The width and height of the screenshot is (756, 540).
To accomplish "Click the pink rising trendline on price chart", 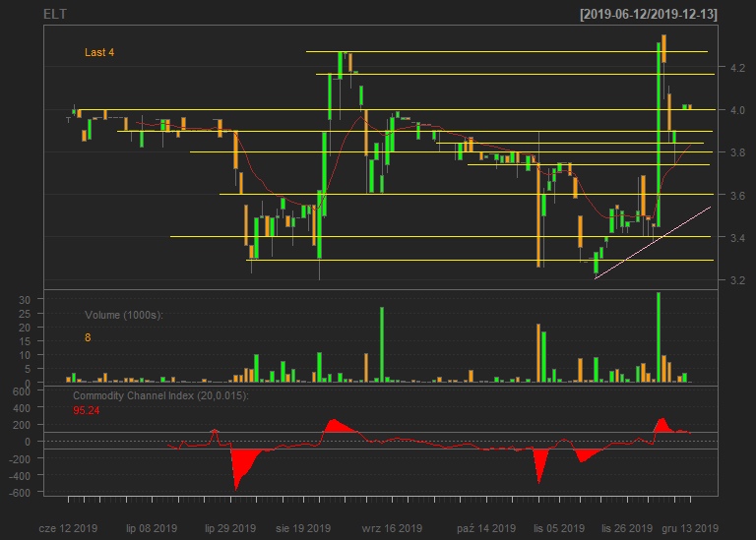I will [x=653, y=243].
